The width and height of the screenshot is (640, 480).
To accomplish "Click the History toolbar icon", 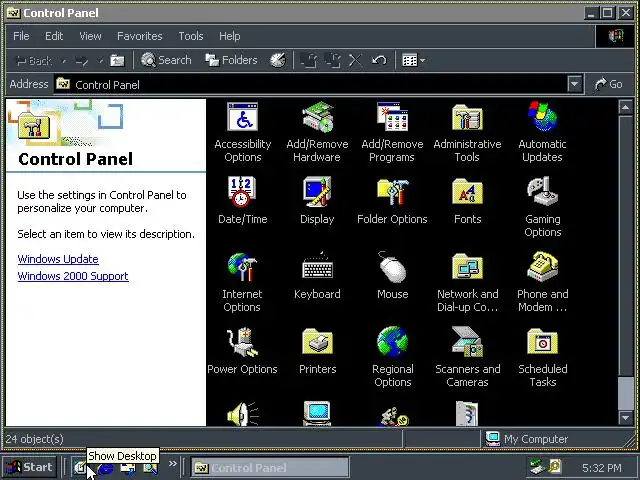I will pyautogui.click(x=278, y=60).
